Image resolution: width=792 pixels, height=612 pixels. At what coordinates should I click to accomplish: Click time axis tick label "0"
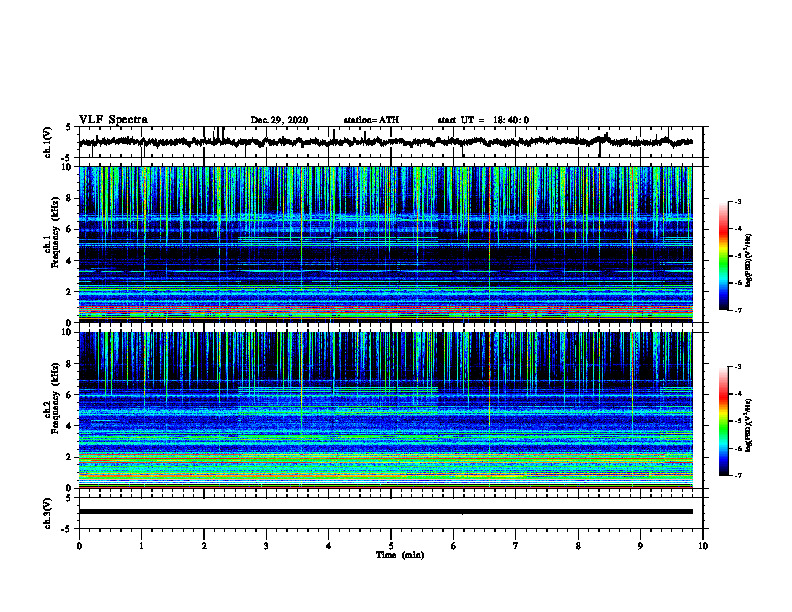tap(79, 546)
